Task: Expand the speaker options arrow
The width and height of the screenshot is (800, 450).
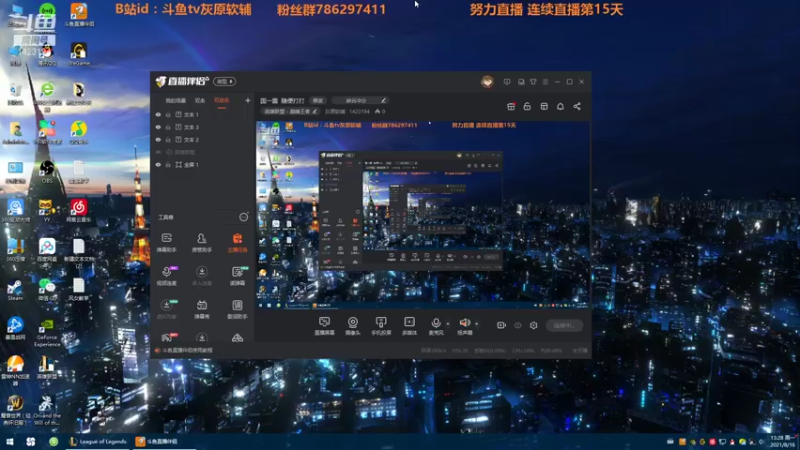Action: (x=477, y=323)
